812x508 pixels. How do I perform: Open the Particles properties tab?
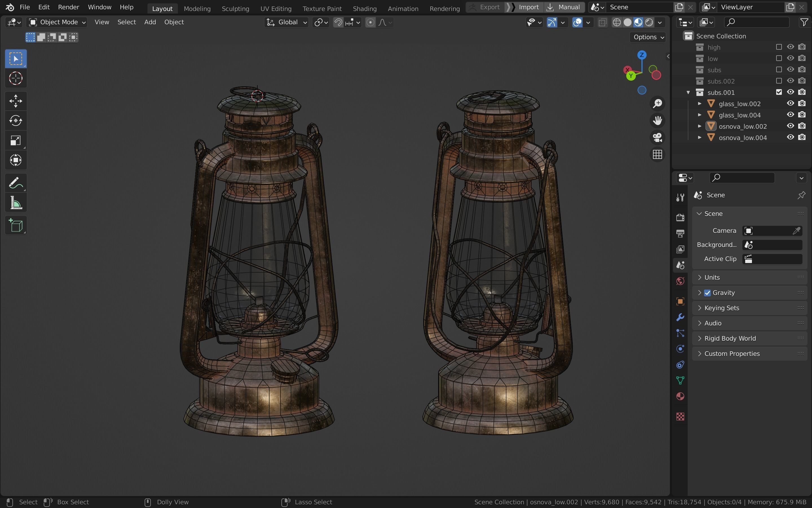pos(680,333)
